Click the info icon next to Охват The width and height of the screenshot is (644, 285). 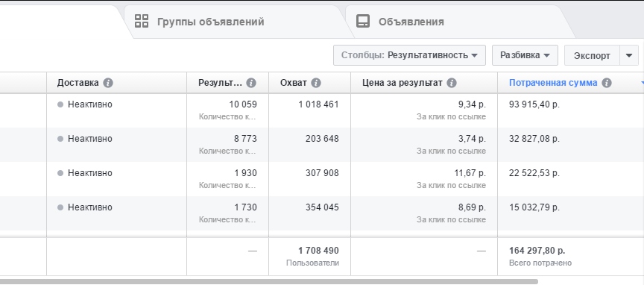[x=316, y=83]
